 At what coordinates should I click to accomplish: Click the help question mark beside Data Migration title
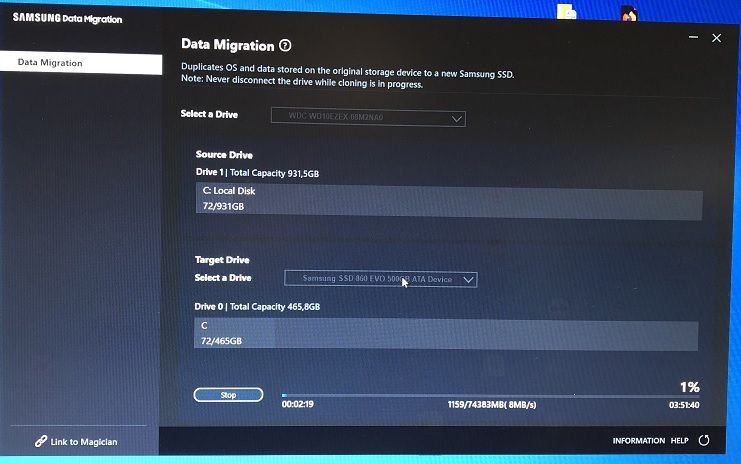(286, 45)
